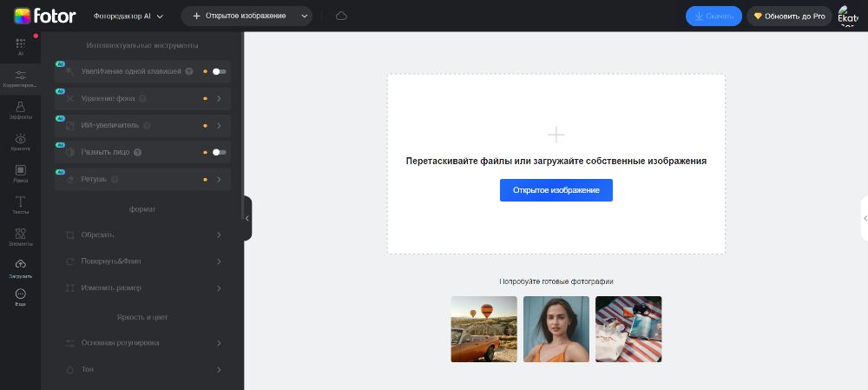Click top bar Открытое изображение button
The width and height of the screenshot is (868, 390).
click(240, 16)
